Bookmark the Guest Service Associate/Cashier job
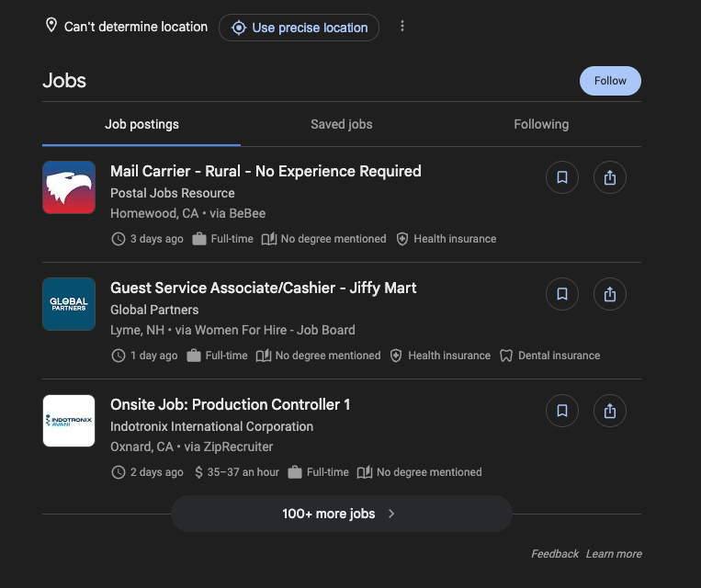 point(562,294)
